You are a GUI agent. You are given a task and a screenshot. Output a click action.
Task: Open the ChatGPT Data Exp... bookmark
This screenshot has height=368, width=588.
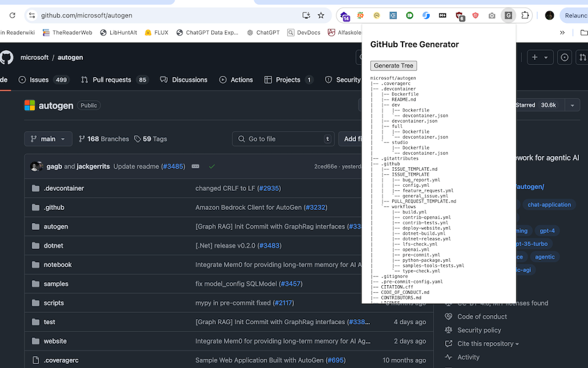207,33
